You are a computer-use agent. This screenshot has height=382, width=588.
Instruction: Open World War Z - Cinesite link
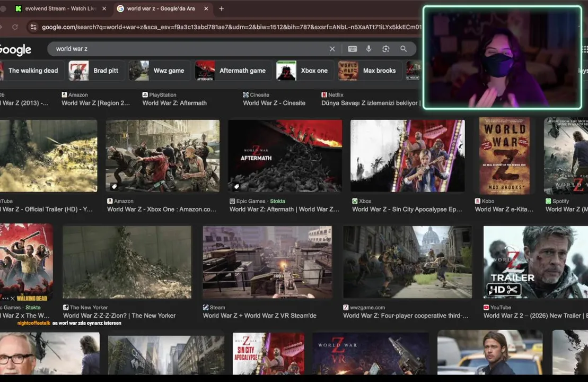pyautogui.click(x=274, y=103)
